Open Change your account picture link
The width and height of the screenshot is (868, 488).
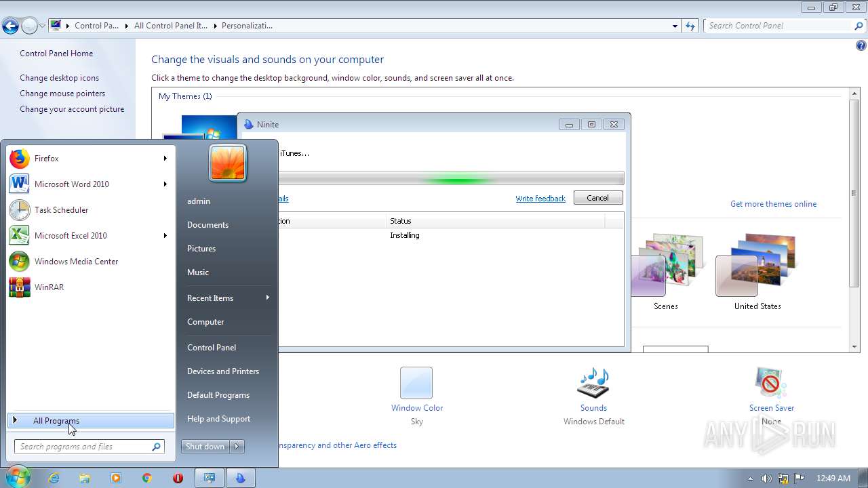(72, 109)
